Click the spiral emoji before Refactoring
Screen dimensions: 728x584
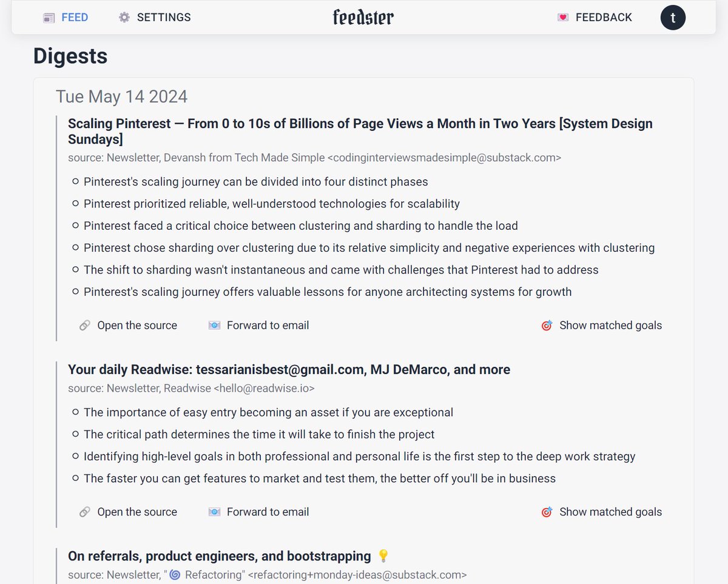tap(175, 575)
